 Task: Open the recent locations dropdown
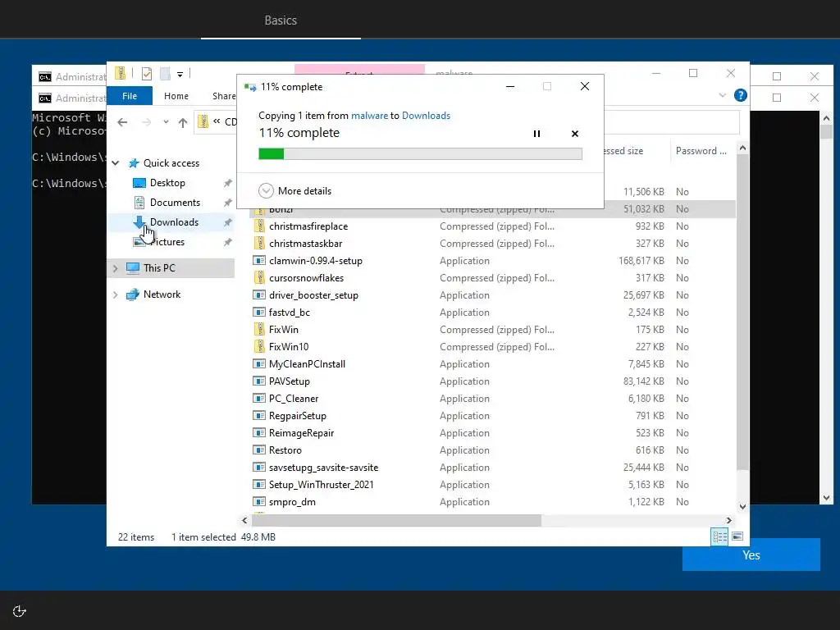[x=166, y=122]
